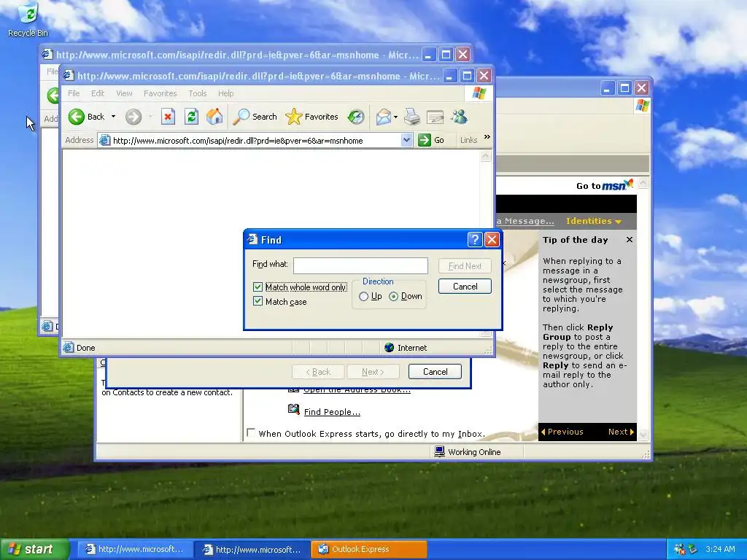Click inside the Find what text field
Image resolution: width=747 pixels, height=560 pixels.
(x=360, y=265)
